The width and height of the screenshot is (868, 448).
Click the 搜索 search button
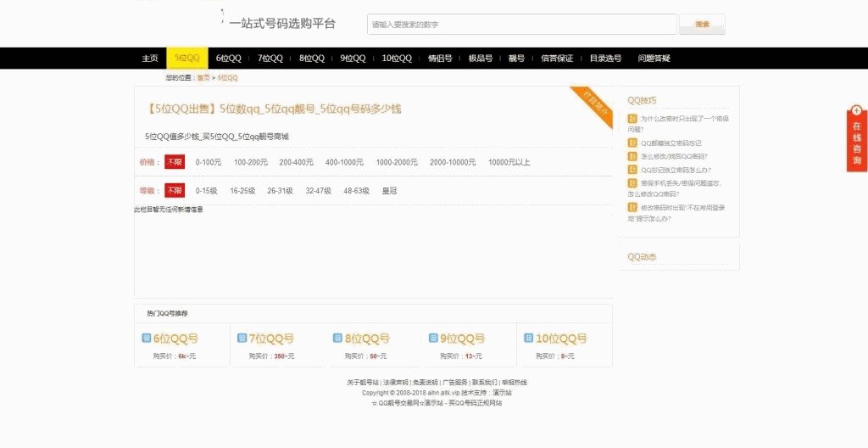[x=702, y=25]
